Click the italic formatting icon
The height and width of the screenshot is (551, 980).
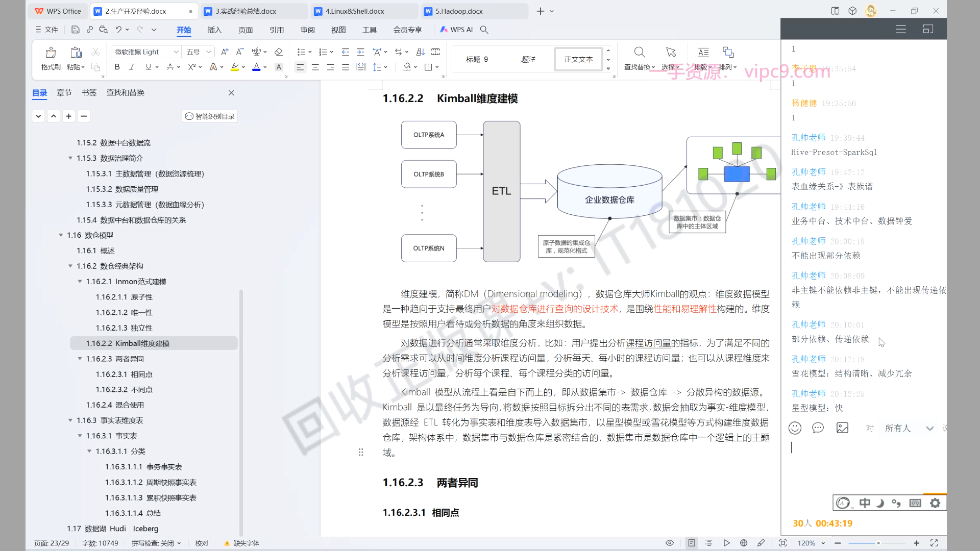click(132, 67)
